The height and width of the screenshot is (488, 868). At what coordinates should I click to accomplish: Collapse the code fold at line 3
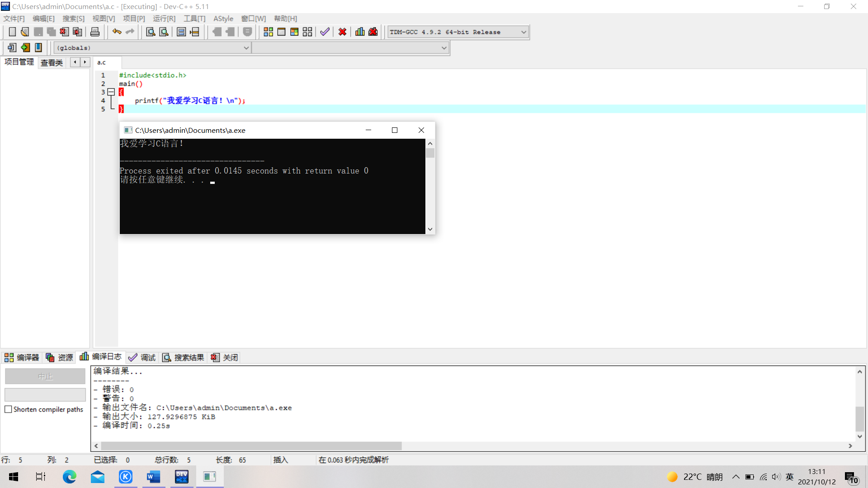point(111,92)
